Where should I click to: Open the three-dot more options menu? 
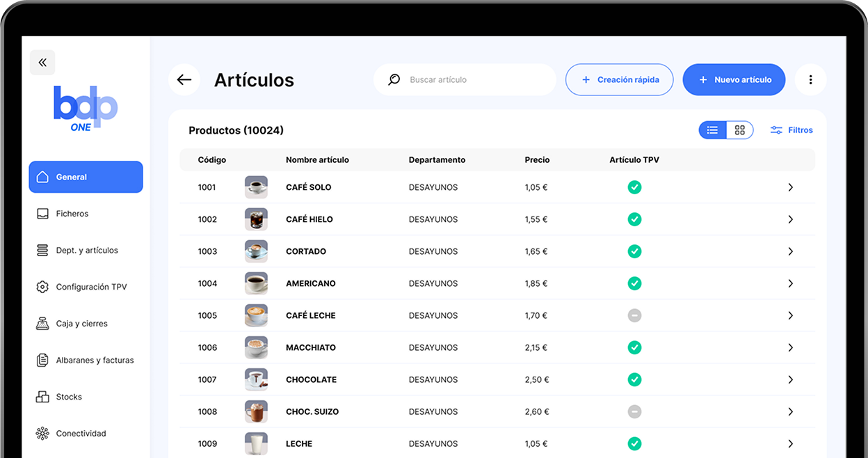(x=810, y=80)
